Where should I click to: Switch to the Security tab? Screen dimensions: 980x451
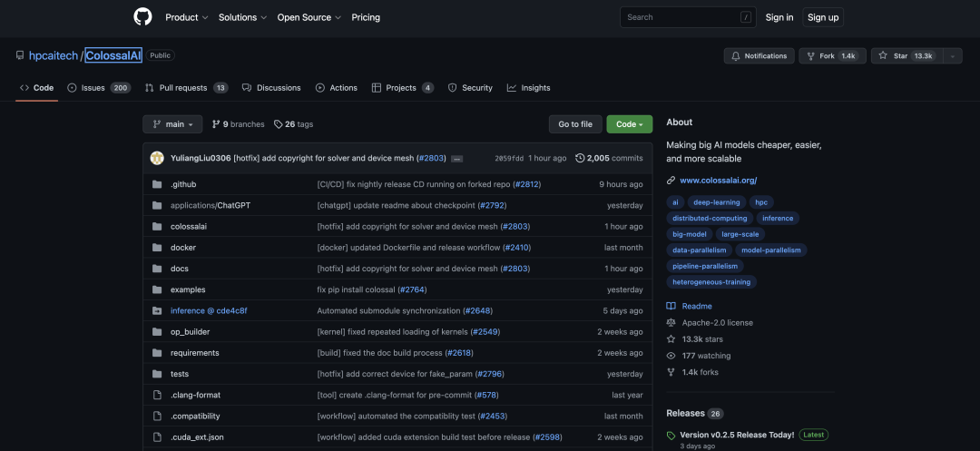(x=470, y=88)
